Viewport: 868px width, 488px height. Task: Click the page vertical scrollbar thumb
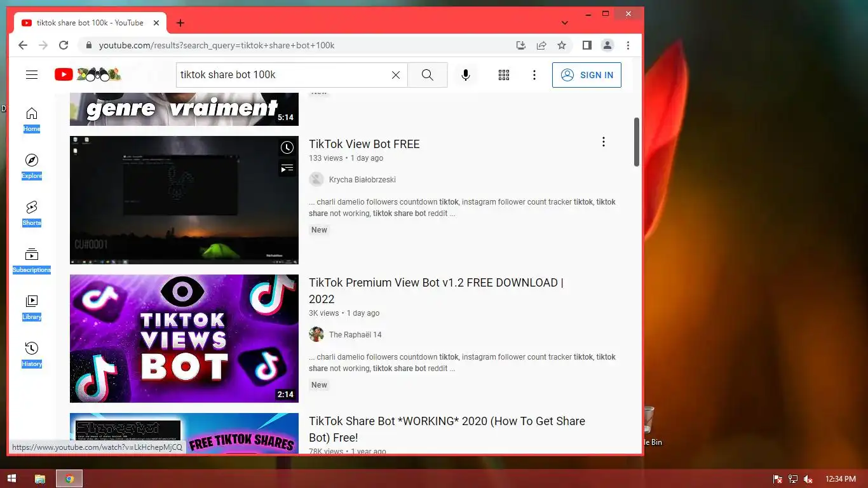click(x=637, y=142)
